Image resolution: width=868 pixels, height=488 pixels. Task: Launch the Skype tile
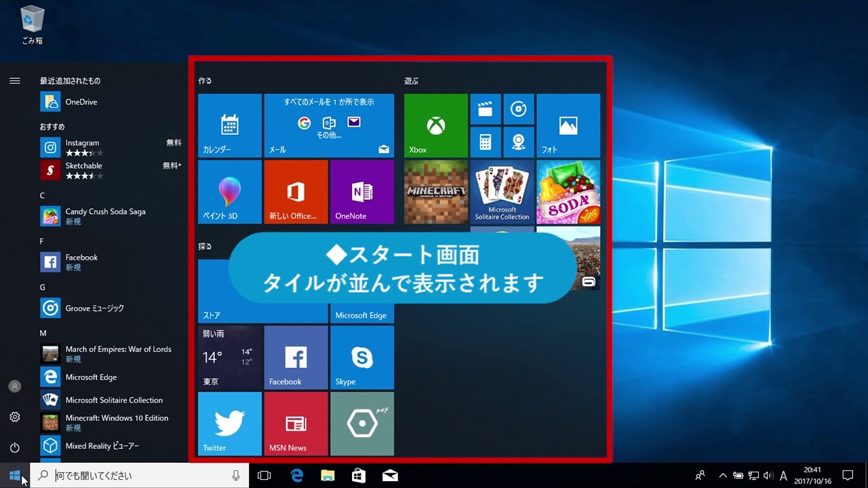[x=362, y=357]
